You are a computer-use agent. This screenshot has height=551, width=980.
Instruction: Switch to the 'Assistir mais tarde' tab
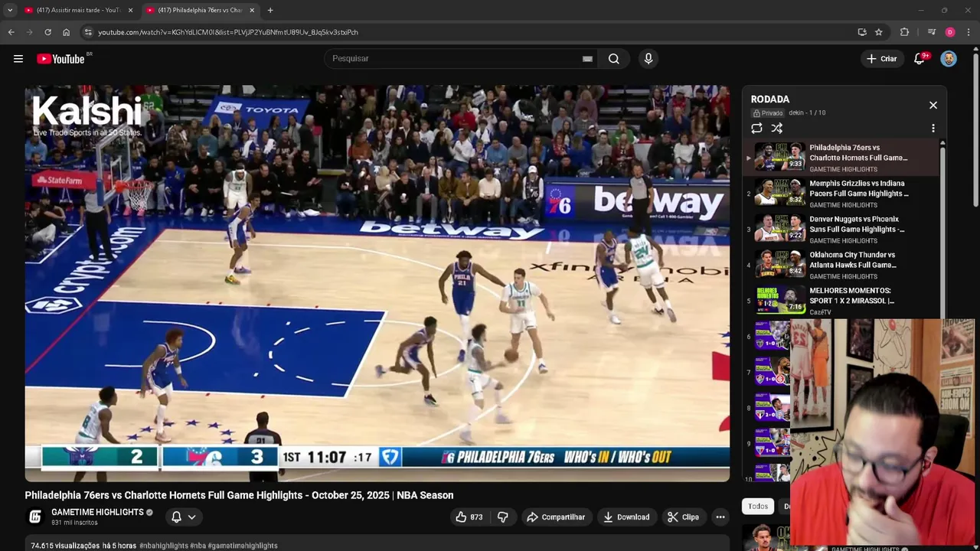pos(78,10)
